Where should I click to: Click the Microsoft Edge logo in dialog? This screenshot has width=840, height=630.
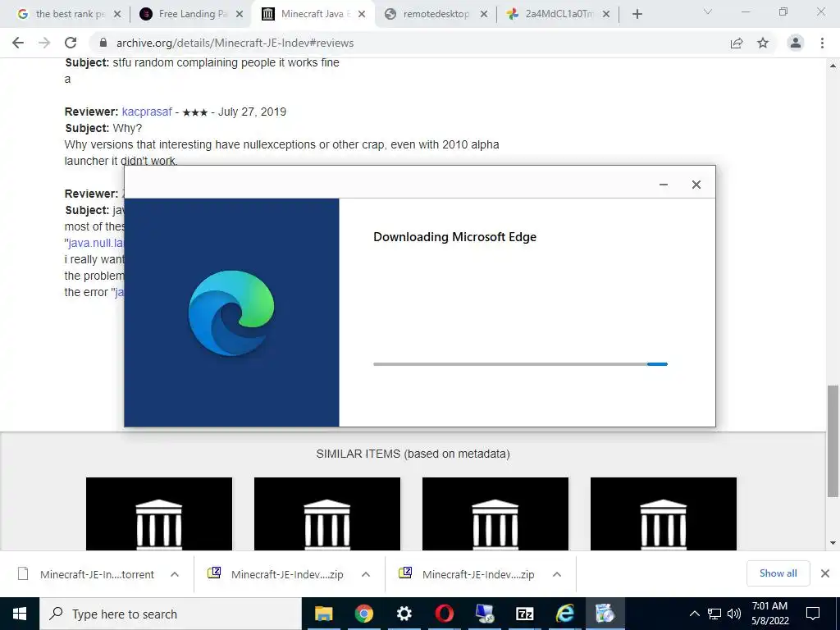click(x=231, y=313)
